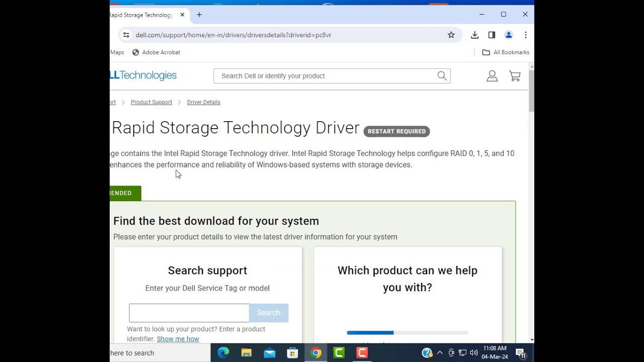Image resolution: width=644 pixels, height=362 pixels.
Task: Open Chrome downloads icon
Action: [474, 35]
